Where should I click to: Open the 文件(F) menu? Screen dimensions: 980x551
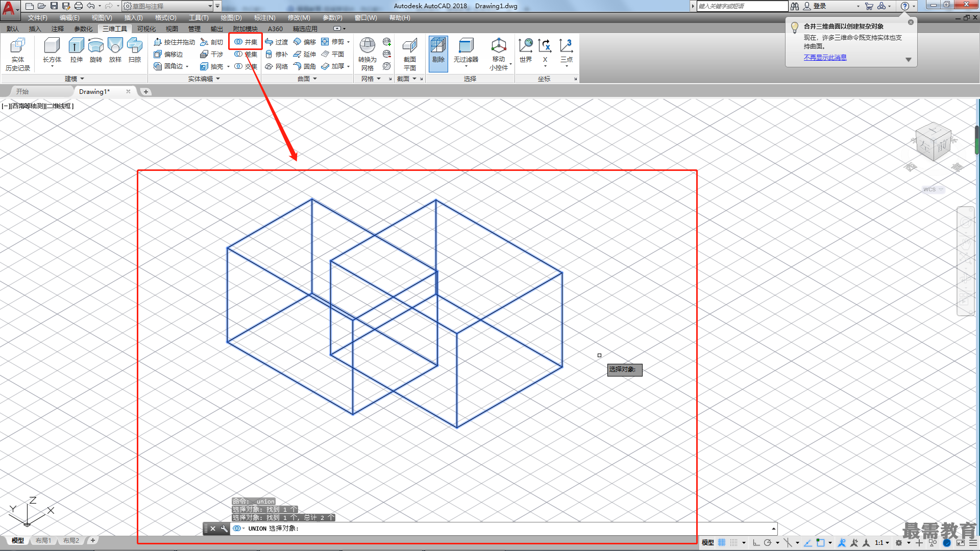37,18
